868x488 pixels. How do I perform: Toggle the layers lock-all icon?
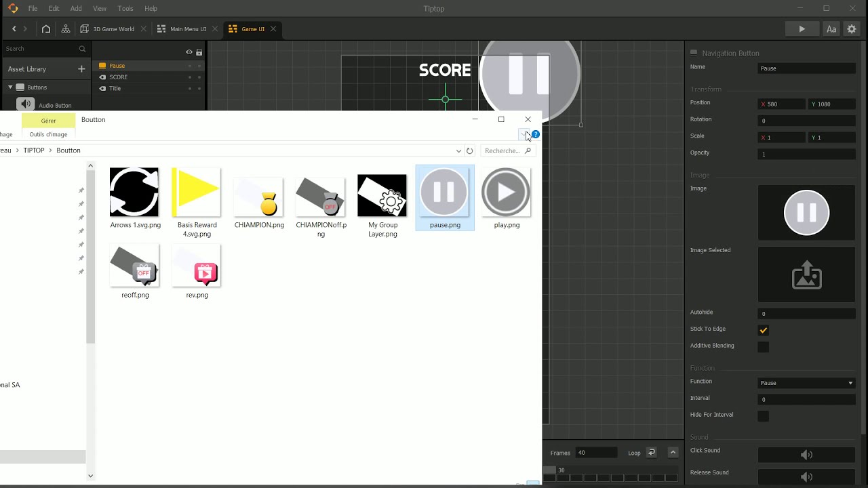pos(199,52)
